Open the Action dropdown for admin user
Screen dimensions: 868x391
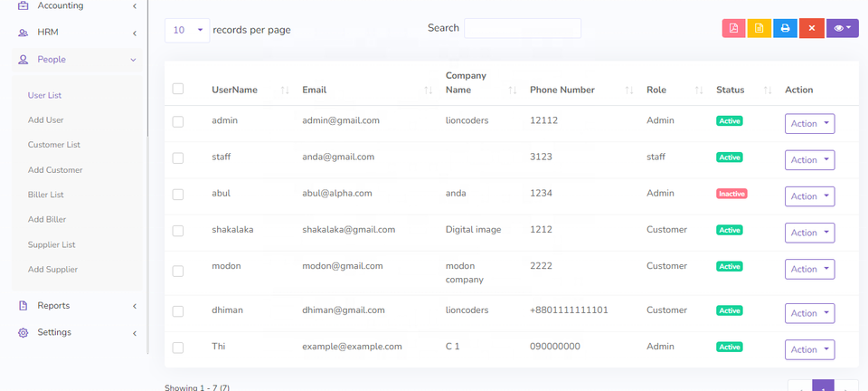click(x=809, y=124)
